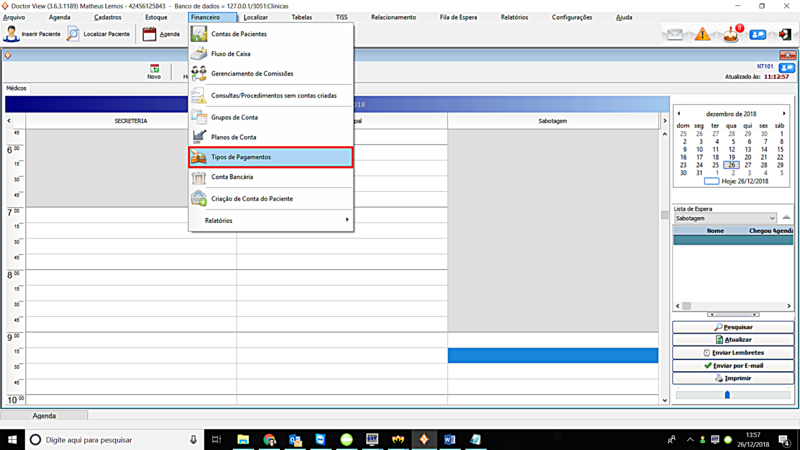Viewport: 800px width, 450px height.
Task: Select day 28 in December calendar
Action: click(x=764, y=165)
